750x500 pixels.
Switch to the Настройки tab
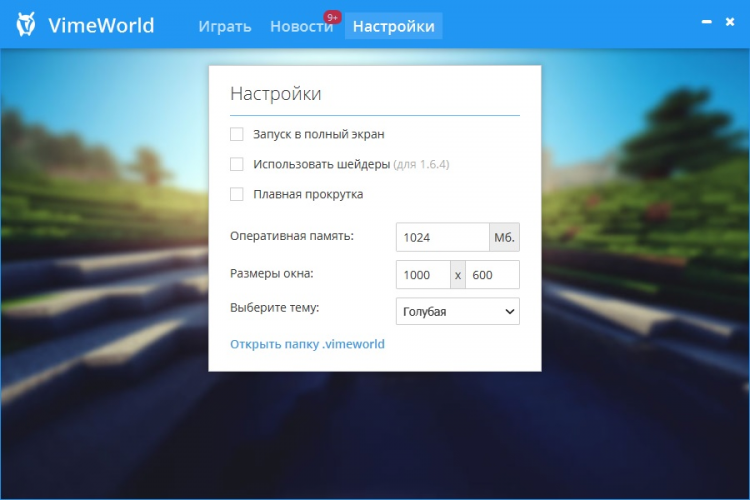394,26
